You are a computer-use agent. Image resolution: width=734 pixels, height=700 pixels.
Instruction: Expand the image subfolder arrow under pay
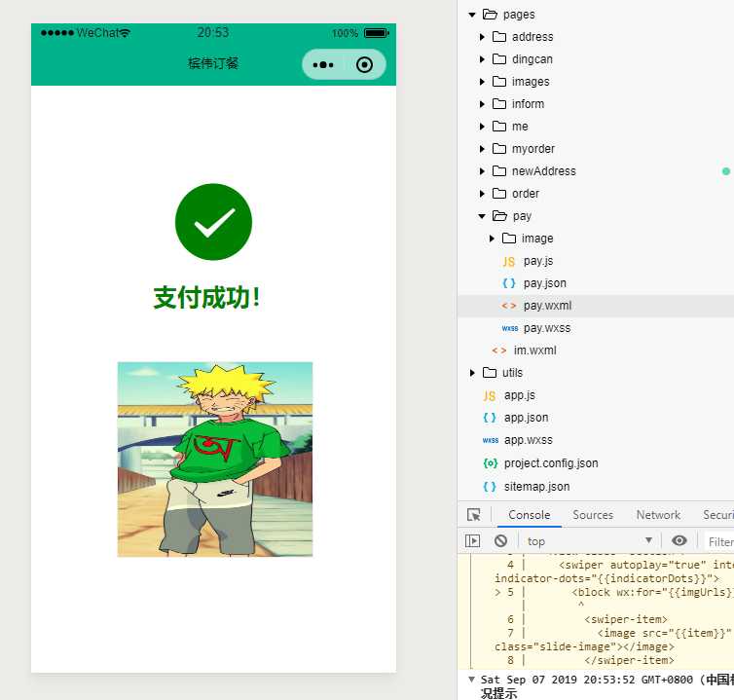(x=491, y=239)
